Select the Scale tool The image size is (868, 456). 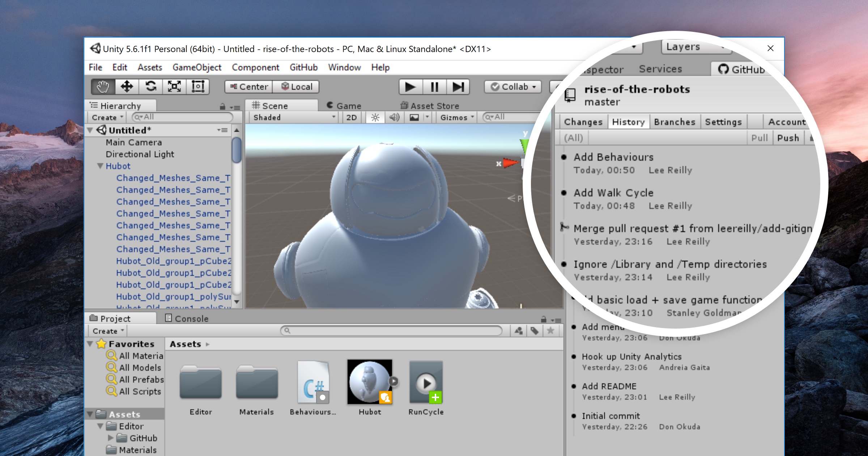click(x=174, y=87)
